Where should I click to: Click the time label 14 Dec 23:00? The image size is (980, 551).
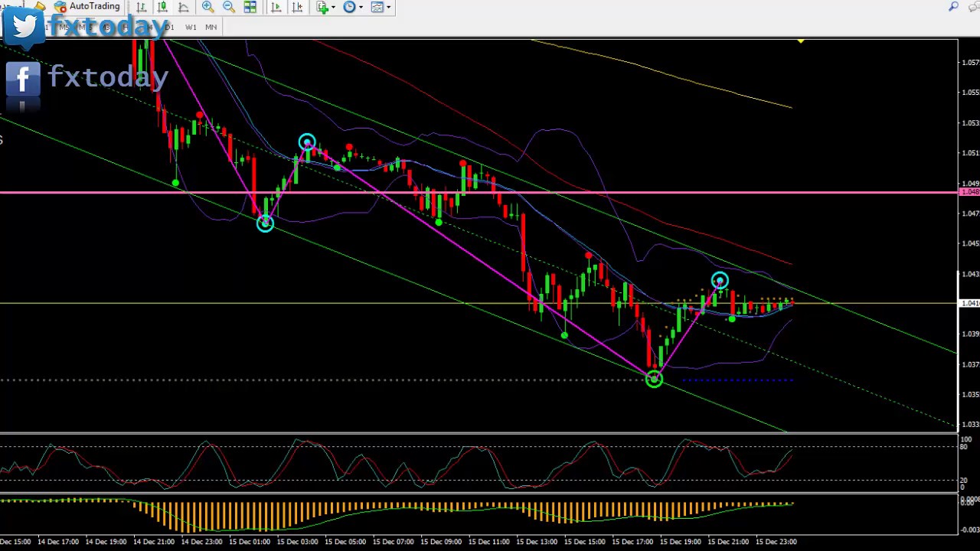[202, 542]
